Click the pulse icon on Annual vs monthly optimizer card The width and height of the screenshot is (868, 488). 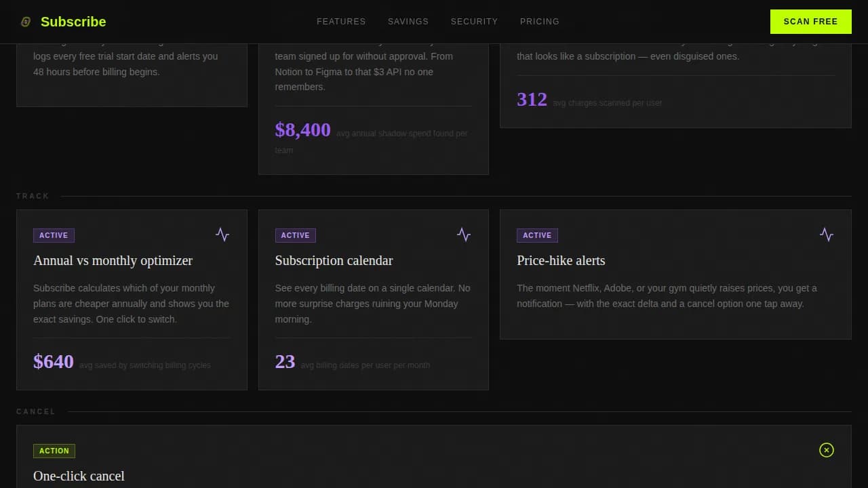coord(222,234)
